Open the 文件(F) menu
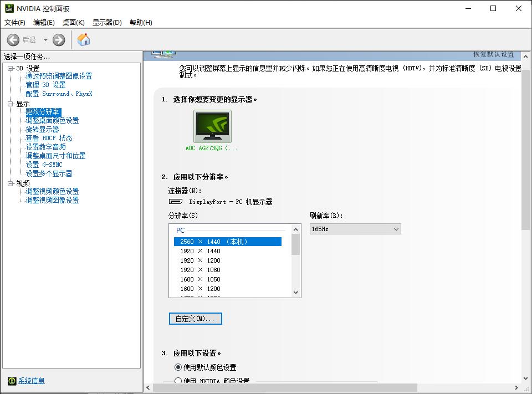This screenshot has height=394, width=532. (14, 22)
